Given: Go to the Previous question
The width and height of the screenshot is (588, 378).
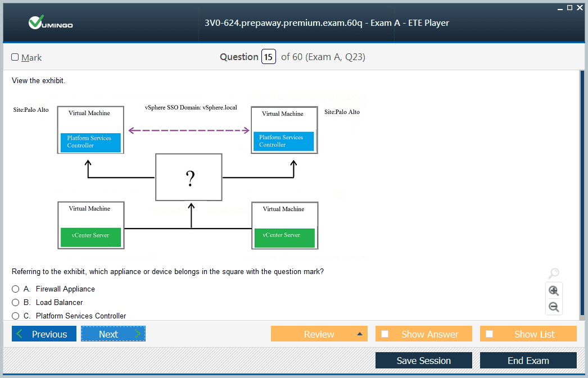Looking at the screenshot, I should click(43, 334).
